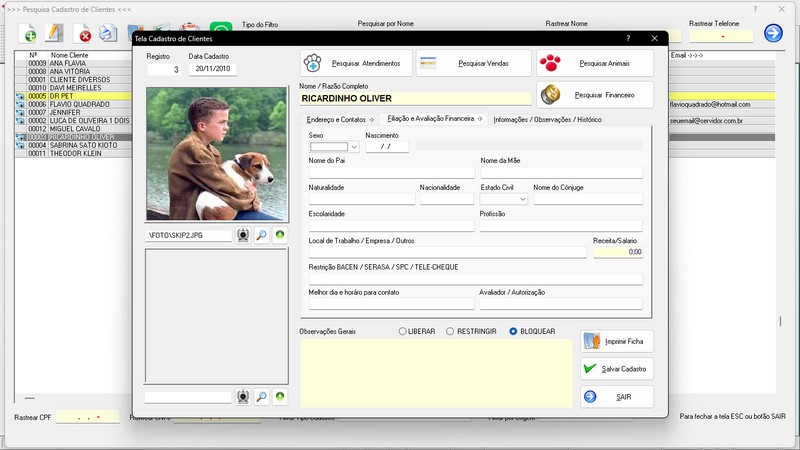Select THEODOR KLEIN row in client list

point(73,154)
